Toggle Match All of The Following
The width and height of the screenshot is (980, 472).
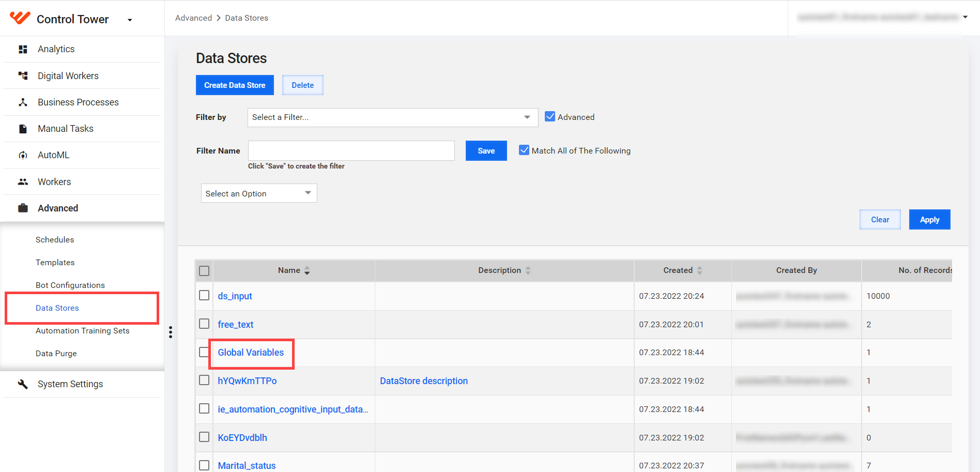524,150
